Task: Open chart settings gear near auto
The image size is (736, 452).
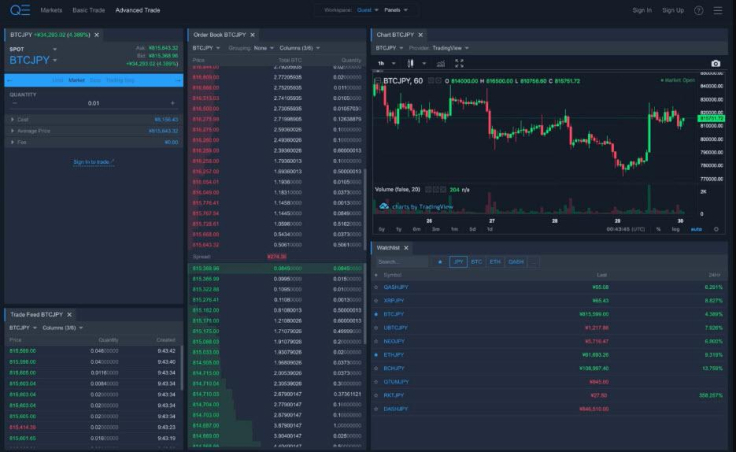Action: (x=716, y=229)
